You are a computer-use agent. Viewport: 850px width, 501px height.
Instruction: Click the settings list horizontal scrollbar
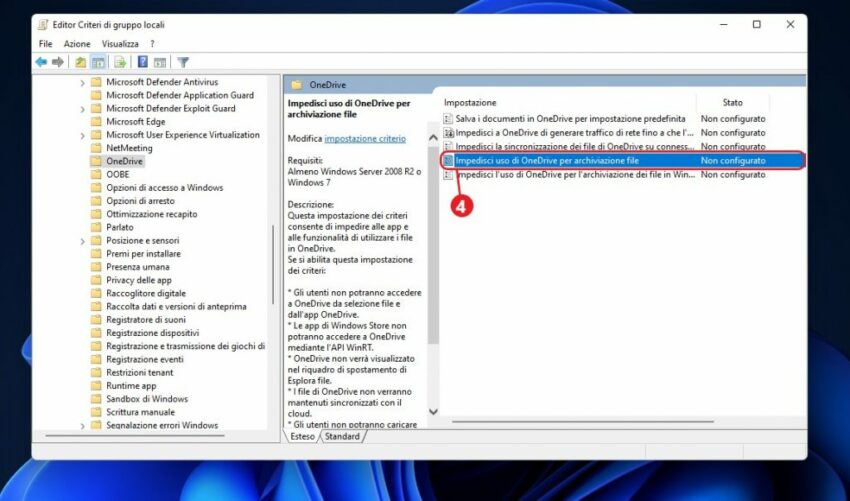coord(583,421)
